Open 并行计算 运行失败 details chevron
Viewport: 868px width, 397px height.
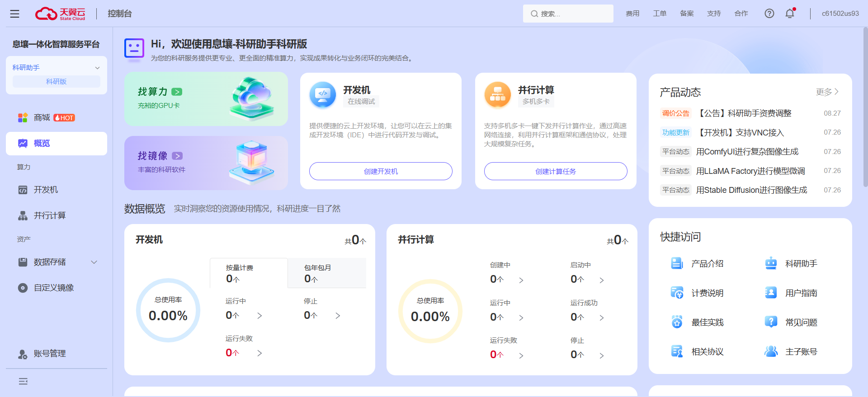point(521,356)
